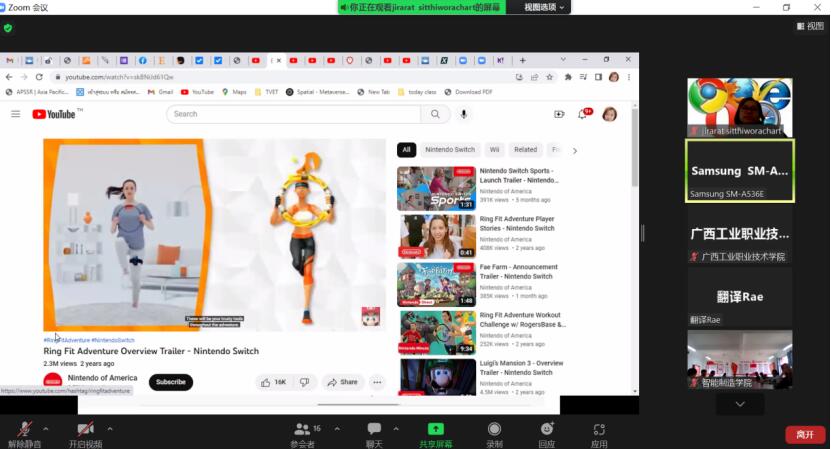Click the YouTube page vertical scrollbar
Image resolution: width=831 pixels, height=449 pixels.
tap(635, 146)
